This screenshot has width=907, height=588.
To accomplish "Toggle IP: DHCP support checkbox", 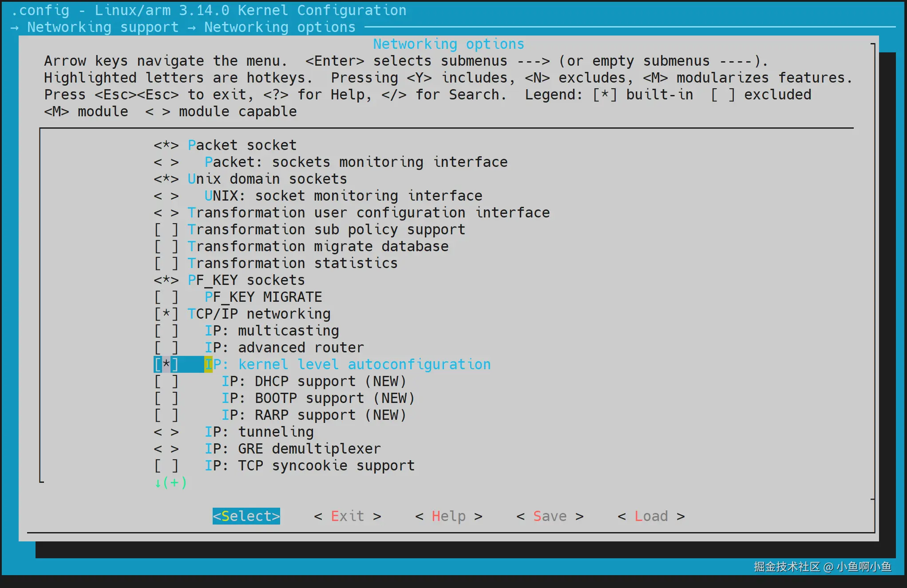I will [x=166, y=381].
